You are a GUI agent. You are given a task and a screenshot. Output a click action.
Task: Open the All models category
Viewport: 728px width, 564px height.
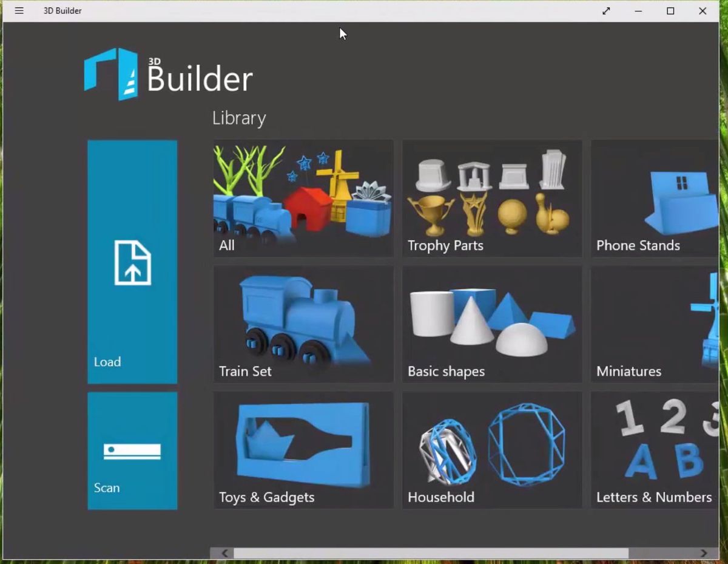click(x=303, y=199)
